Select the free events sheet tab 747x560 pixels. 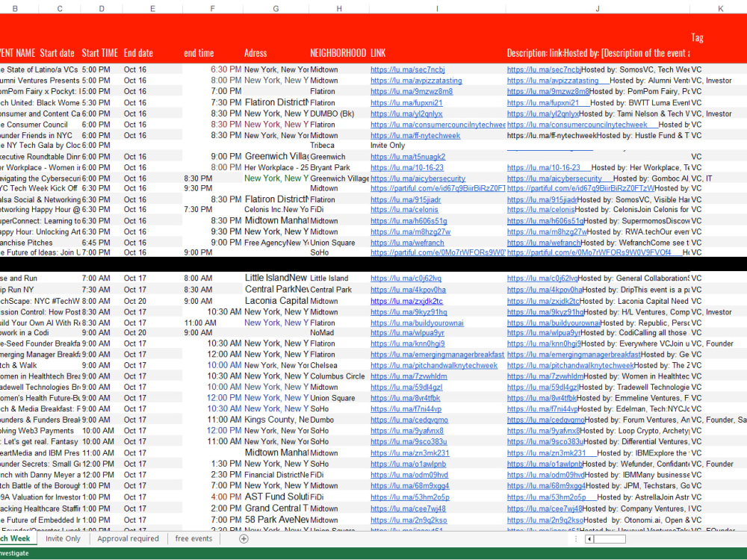coord(193,538)
